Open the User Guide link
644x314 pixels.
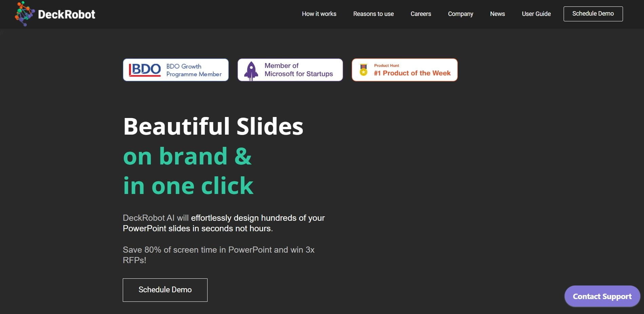536,14
